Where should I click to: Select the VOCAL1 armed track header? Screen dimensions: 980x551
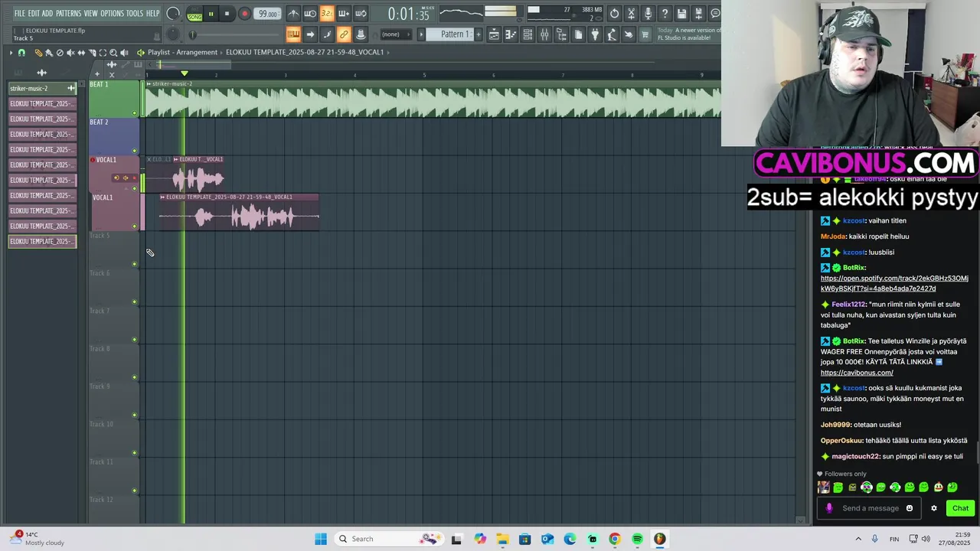115,174
